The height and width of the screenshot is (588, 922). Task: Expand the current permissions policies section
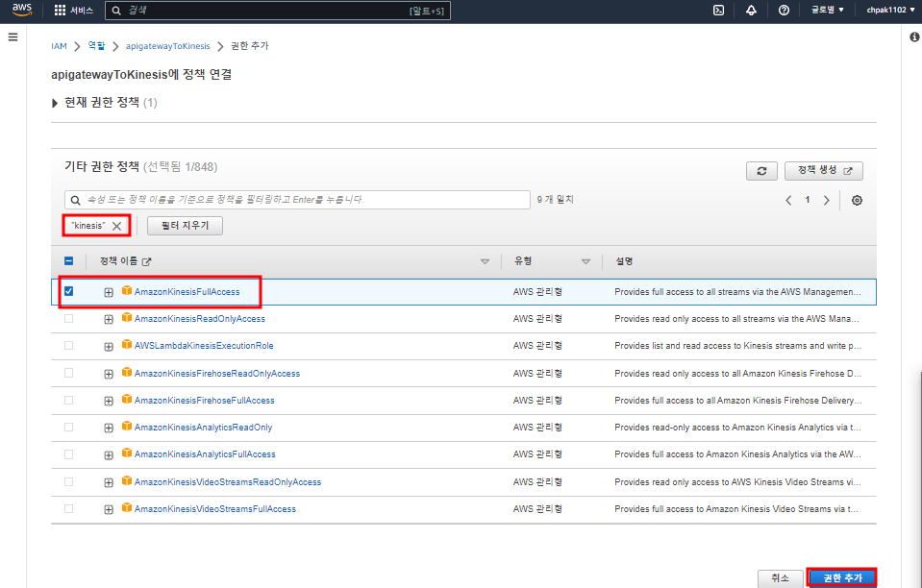point(55,104)
